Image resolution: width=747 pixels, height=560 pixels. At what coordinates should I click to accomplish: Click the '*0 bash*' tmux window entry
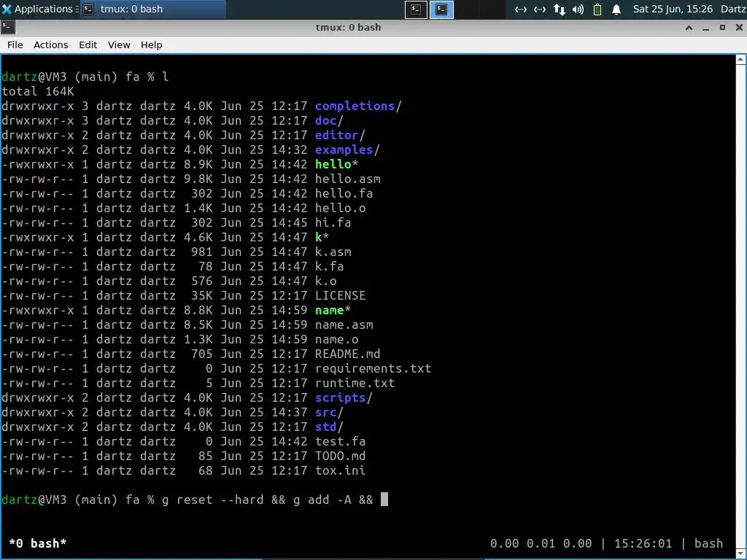[38, 543]
